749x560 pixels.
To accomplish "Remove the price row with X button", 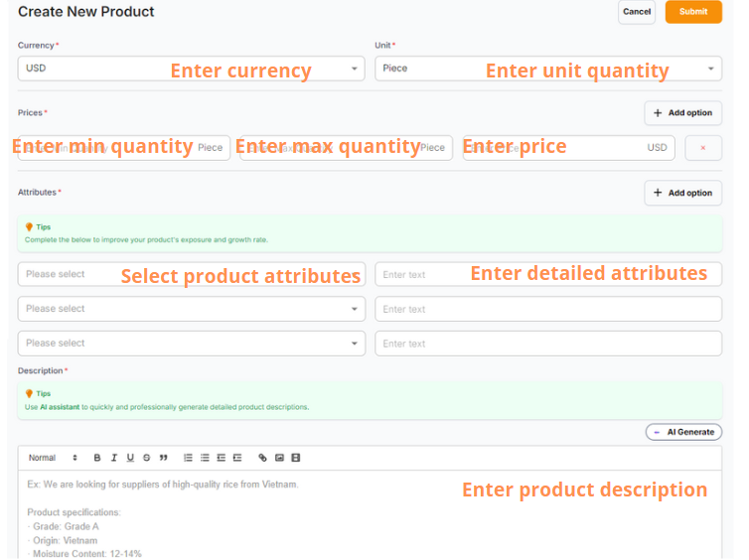I will [703, 148].
